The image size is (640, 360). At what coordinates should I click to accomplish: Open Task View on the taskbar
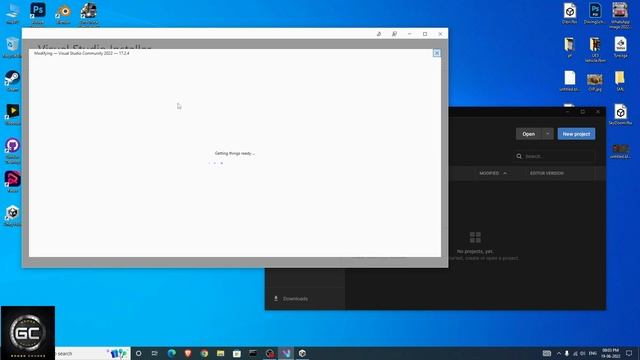pyautogui.click(x=155, y=353)
